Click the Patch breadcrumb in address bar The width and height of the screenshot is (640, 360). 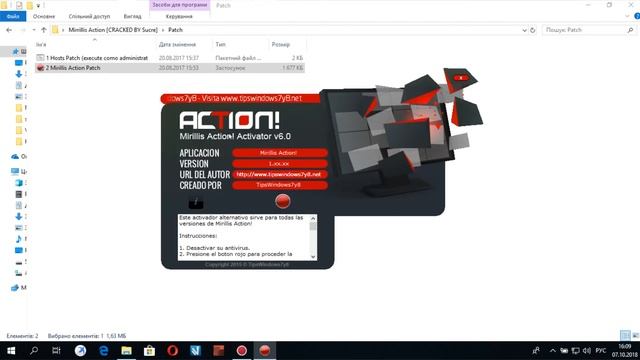176,30
